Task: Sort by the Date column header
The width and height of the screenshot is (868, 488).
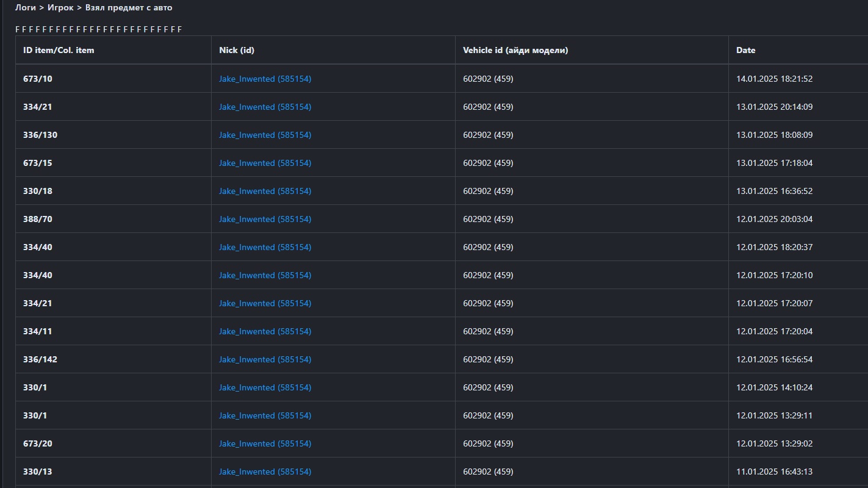Action: click(745, 50)
